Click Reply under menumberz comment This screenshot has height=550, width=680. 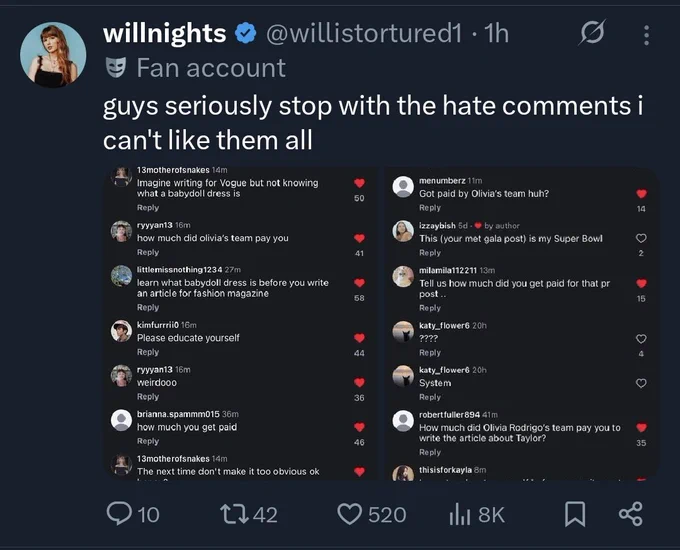coord(430,208)
